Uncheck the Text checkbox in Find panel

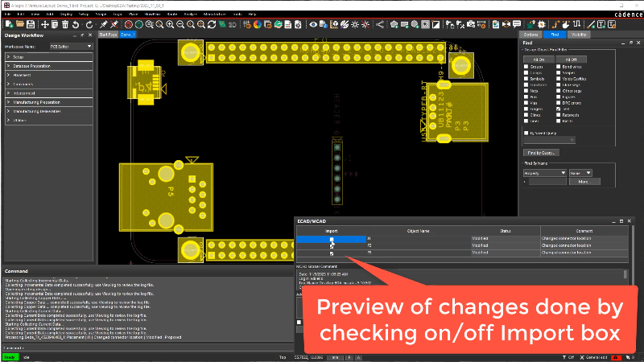click(x=559, y=108)
